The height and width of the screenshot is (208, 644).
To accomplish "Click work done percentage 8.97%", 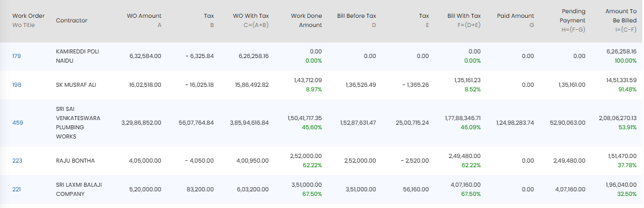I will pos(314,89).
